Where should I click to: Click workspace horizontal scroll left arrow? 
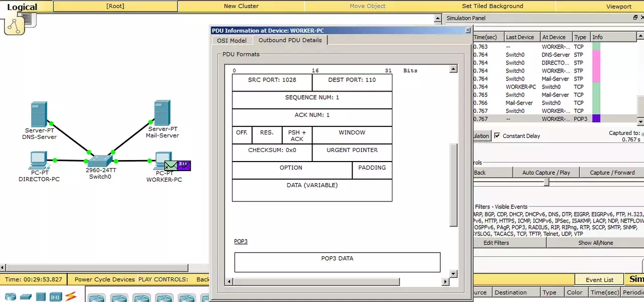[x=3, y=268]
